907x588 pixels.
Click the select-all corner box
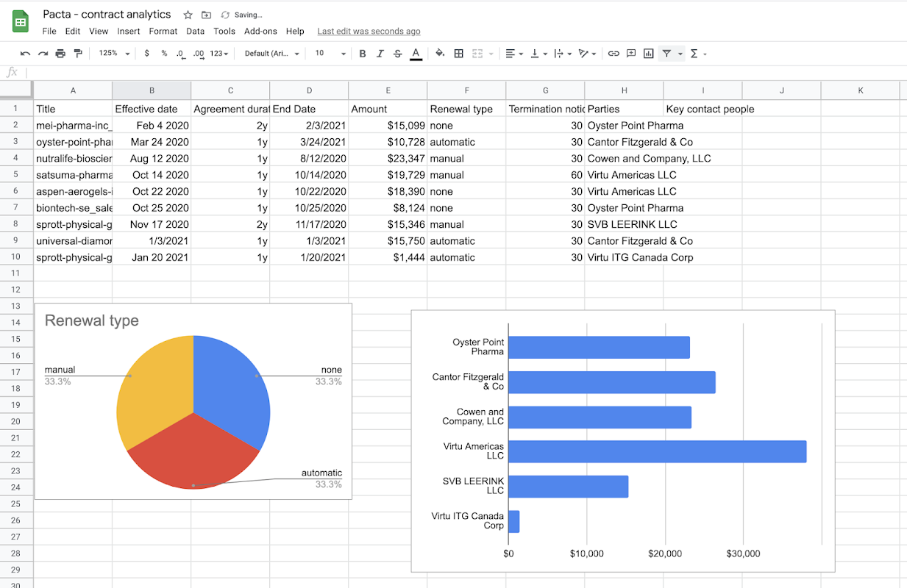[16, 90]
